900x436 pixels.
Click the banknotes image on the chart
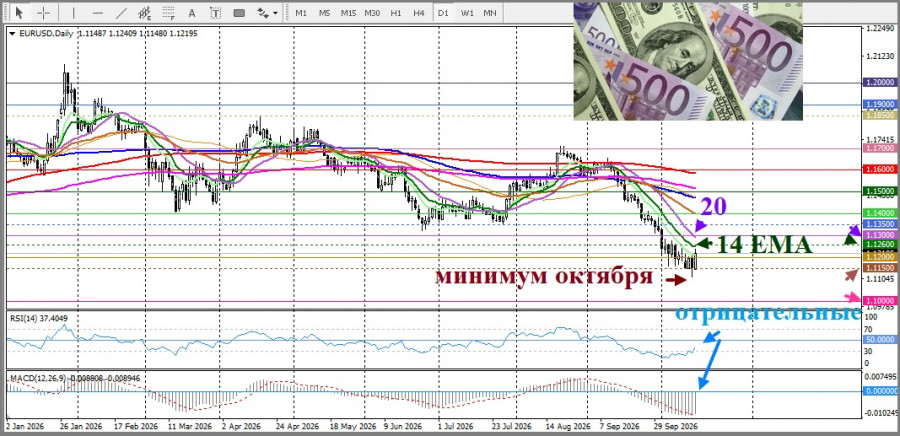pos(688,61)
